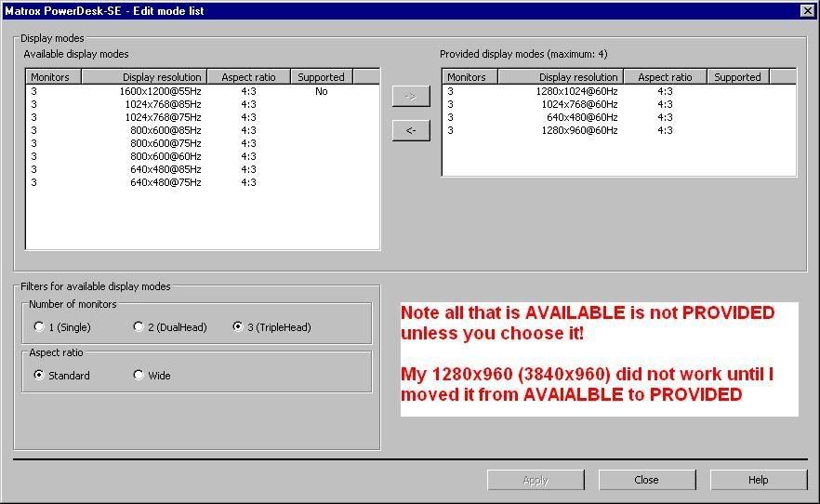Image resolution: width=820 pixels, height=504 pixels.
Task: Open Help for the mode list
Action: [x=759, y=480]
